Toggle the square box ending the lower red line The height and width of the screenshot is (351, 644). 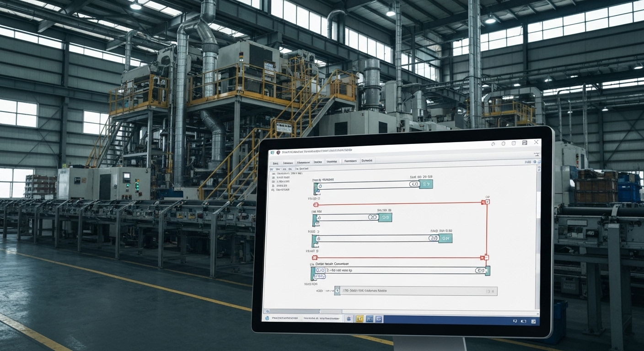click(x=487, y=257)
